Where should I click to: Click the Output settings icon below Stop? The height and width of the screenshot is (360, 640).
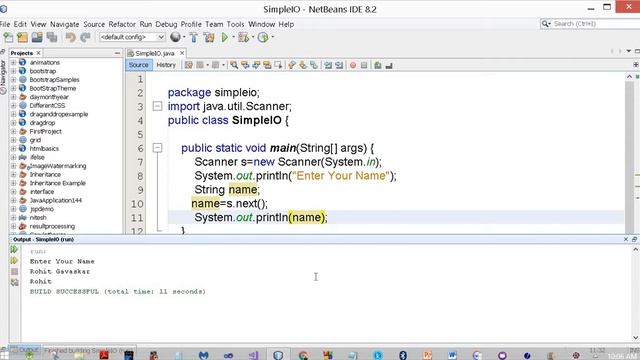tap(14, 282)
